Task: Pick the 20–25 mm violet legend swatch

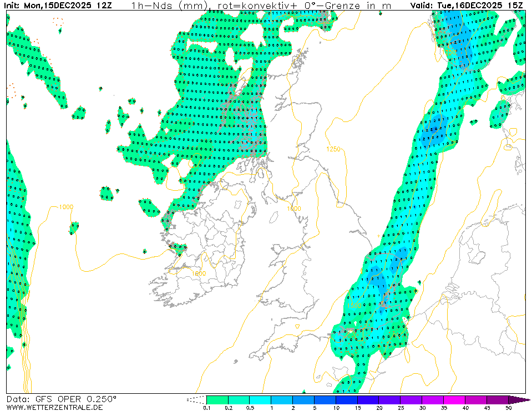Action: point(389,399)
